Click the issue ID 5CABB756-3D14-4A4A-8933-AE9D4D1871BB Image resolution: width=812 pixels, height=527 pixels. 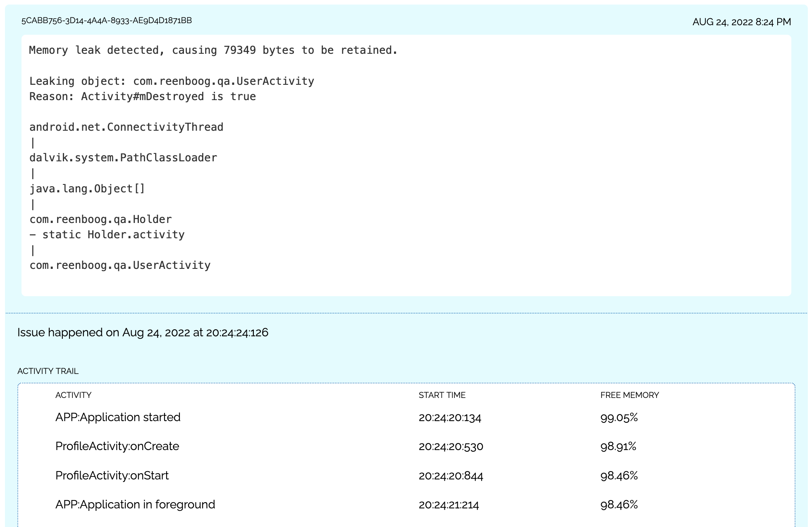point(107,21)
